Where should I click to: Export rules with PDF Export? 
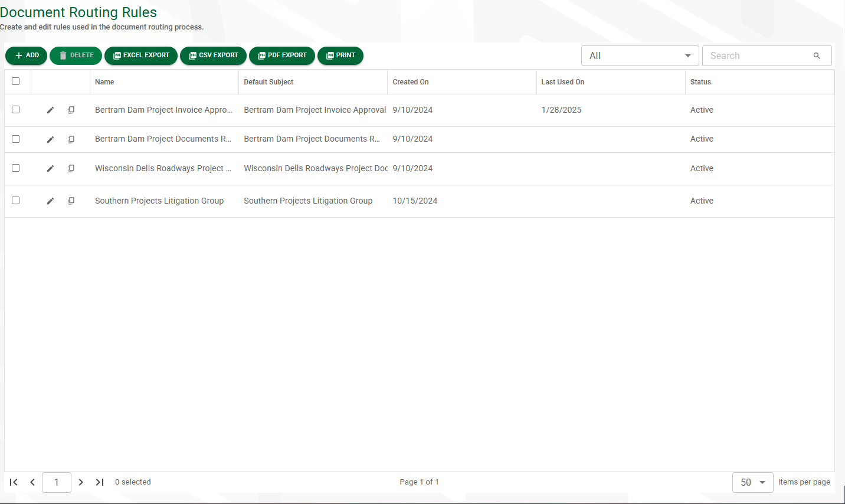click(x=282, y=55)
